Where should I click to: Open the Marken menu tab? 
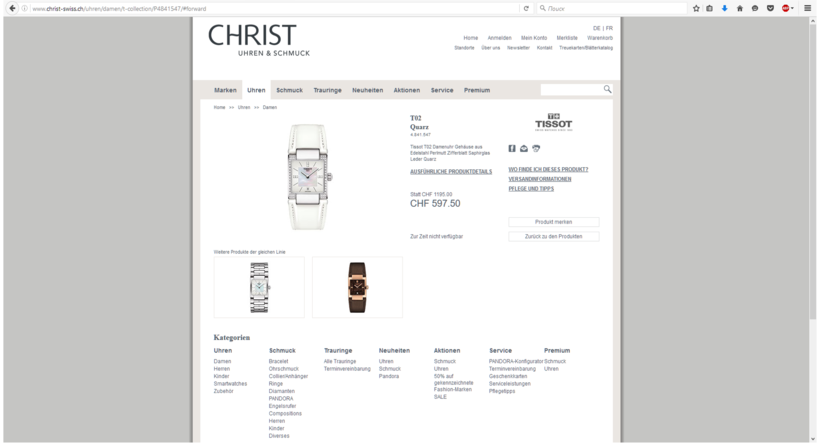coord(225,90)
